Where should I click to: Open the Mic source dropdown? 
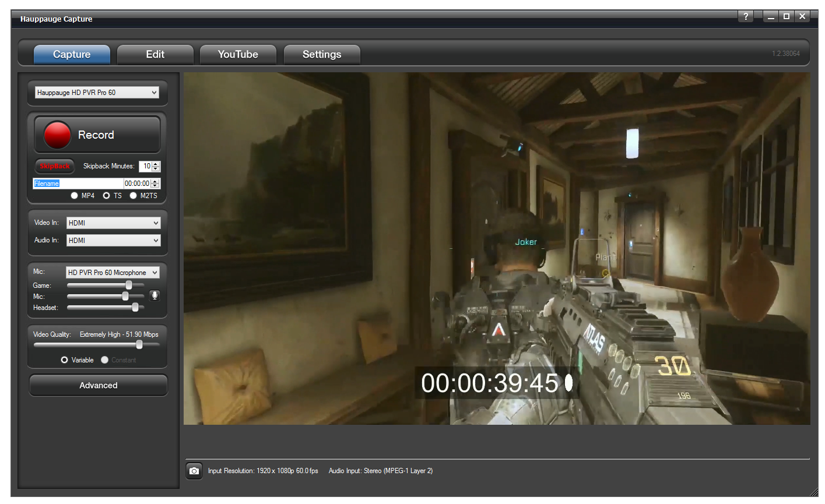(113, 273)
